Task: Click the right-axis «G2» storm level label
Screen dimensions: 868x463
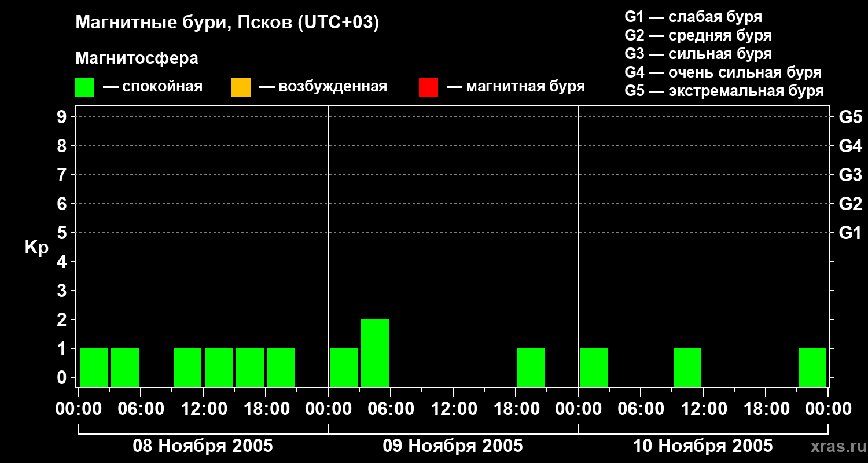Action: click(851, 204)
